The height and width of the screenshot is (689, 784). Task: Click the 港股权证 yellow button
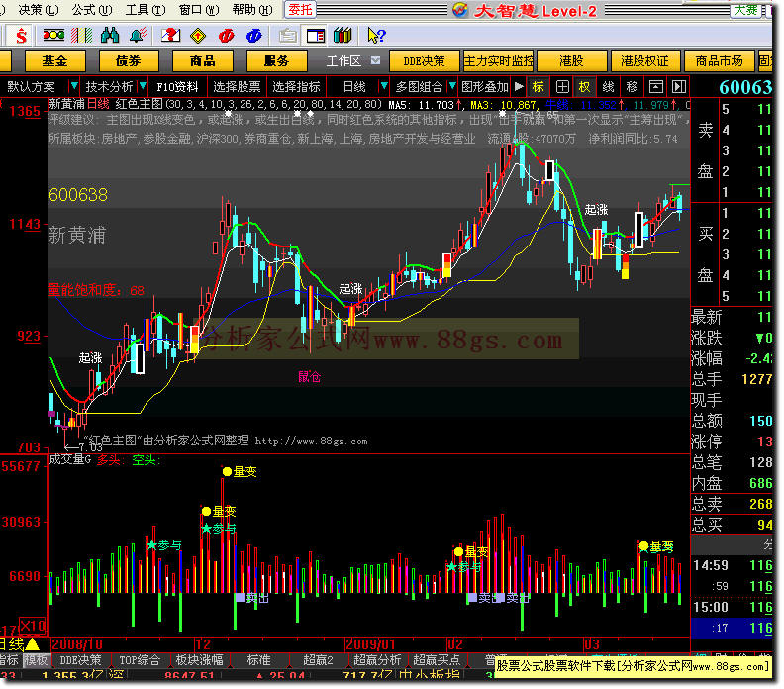[x=645, y=61]
